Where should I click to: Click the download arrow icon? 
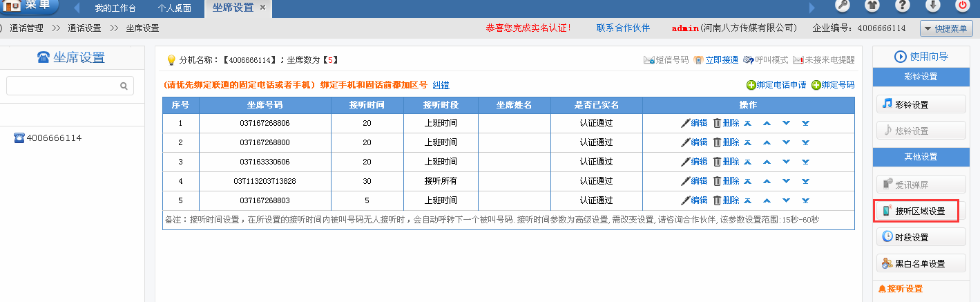coord(932,6)
